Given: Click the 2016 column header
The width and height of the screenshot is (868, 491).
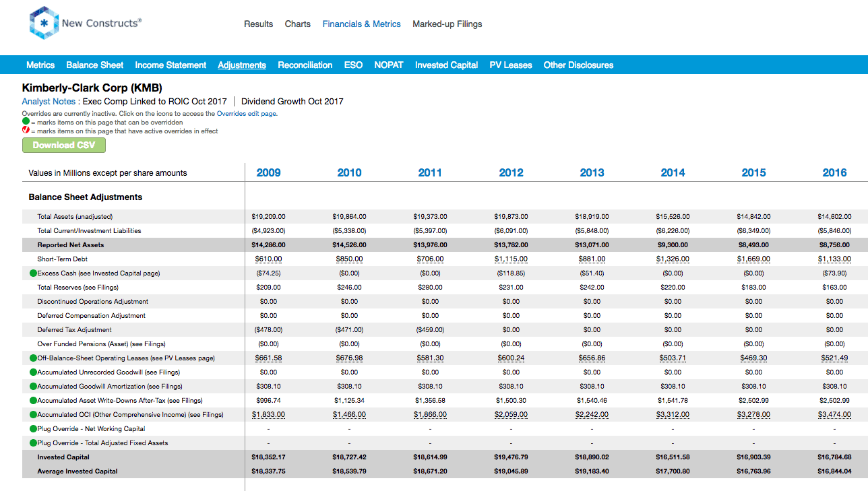Looking at the screenshot, I should (835, 173).
